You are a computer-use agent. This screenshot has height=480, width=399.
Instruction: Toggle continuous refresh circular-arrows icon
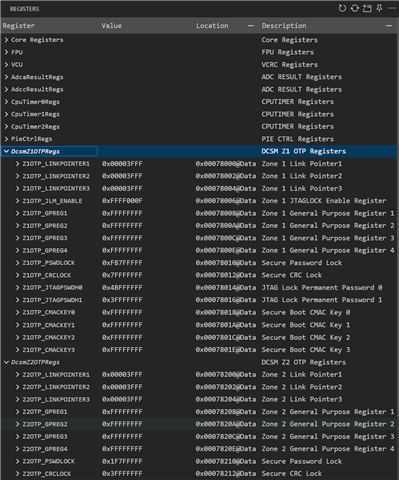coord(355,8)
